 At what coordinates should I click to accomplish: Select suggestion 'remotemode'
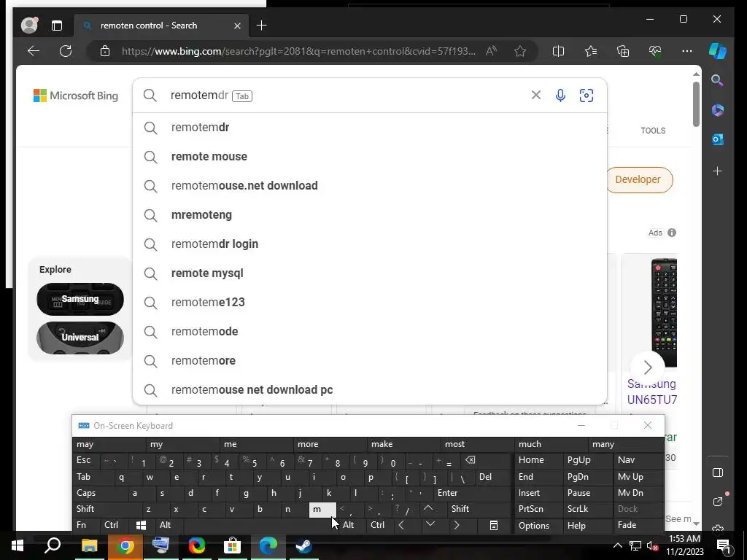tap(370, 332)
